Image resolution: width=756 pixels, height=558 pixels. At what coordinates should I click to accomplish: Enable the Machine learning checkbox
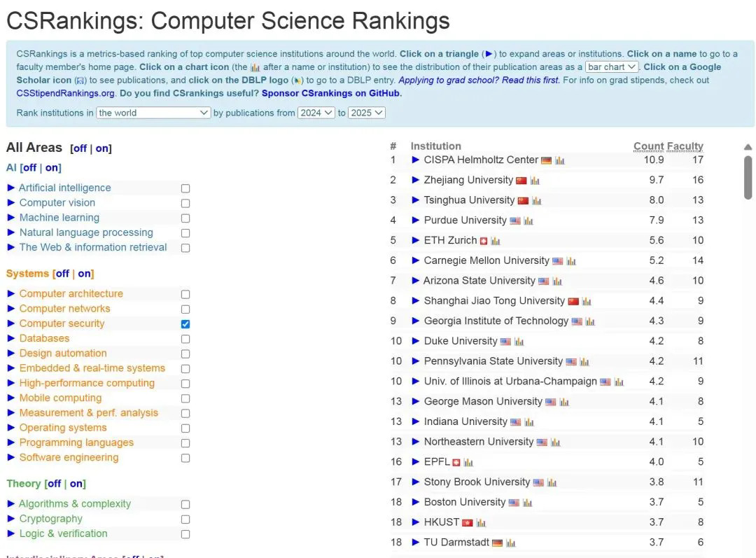pos(185,218)
